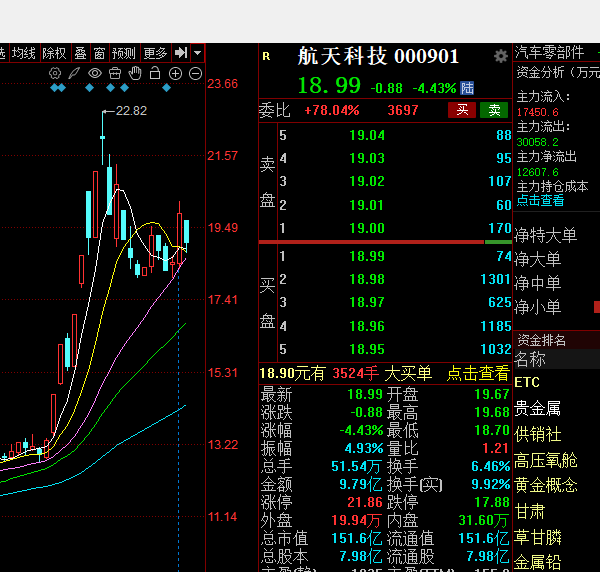
Task: Click the 主力流入 value 17450.6
Action: [537, 112]
